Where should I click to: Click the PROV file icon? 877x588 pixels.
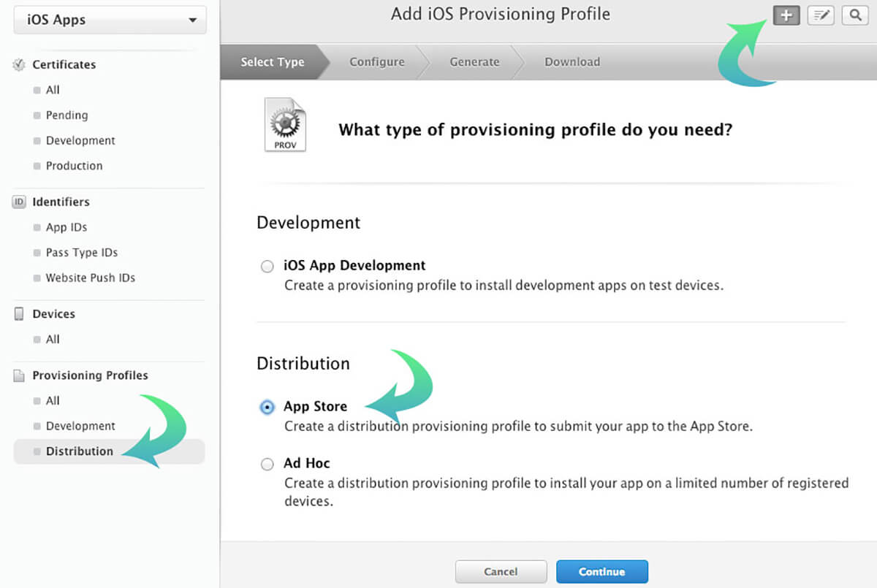(285, 125)
